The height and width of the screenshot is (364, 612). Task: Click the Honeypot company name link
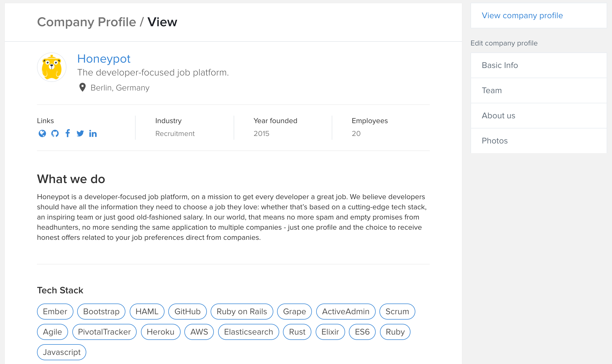(x=104, y=59)
